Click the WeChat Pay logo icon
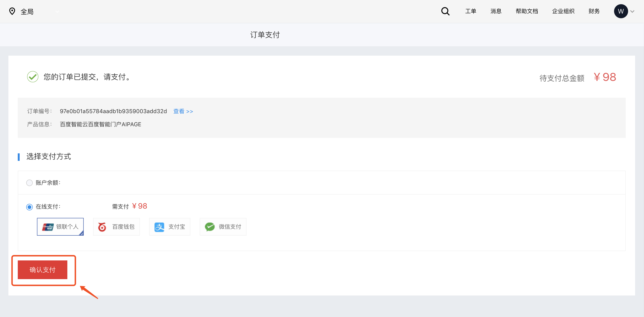 (x=210, y=227)
